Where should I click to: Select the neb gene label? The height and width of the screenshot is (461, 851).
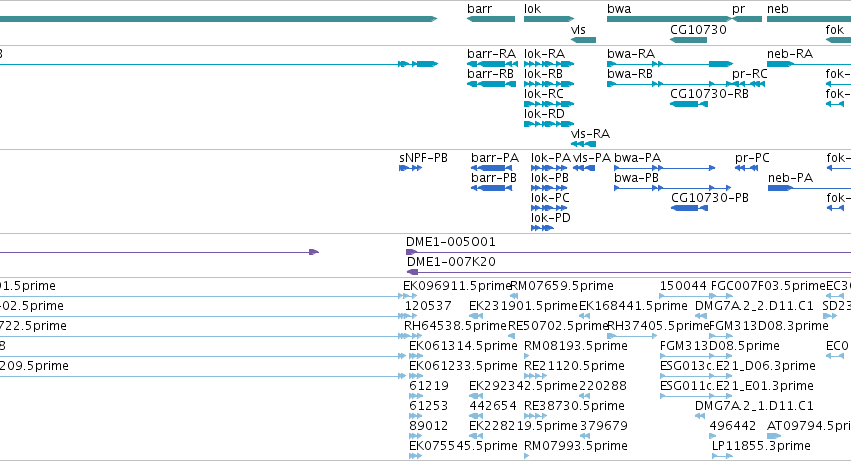(778, 9)
